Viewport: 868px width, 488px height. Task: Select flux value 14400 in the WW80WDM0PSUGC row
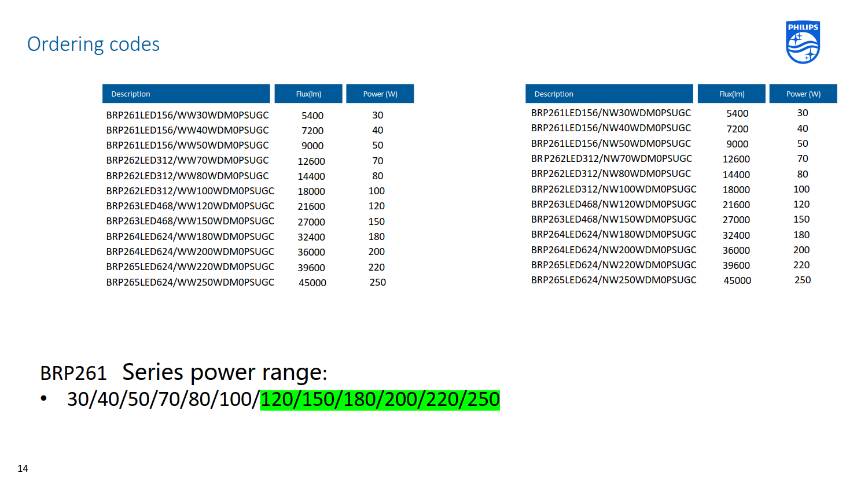click(x=311, y=176)
